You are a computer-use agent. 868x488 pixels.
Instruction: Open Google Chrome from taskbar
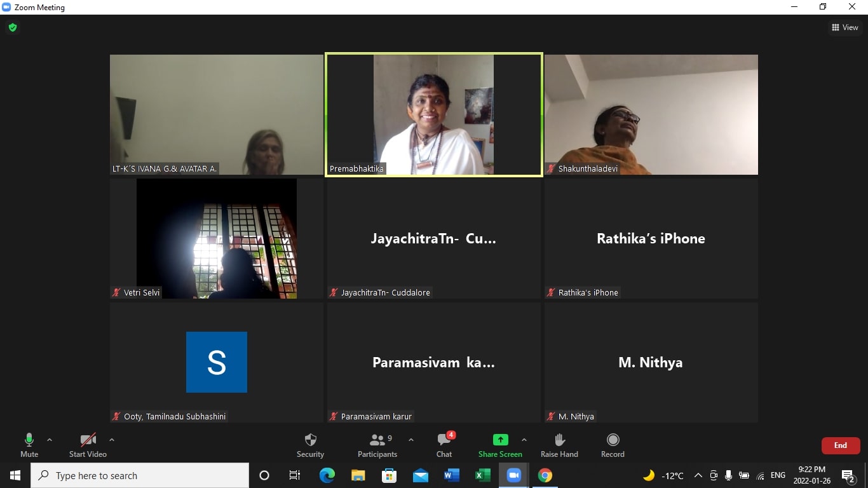pos(545,475)
